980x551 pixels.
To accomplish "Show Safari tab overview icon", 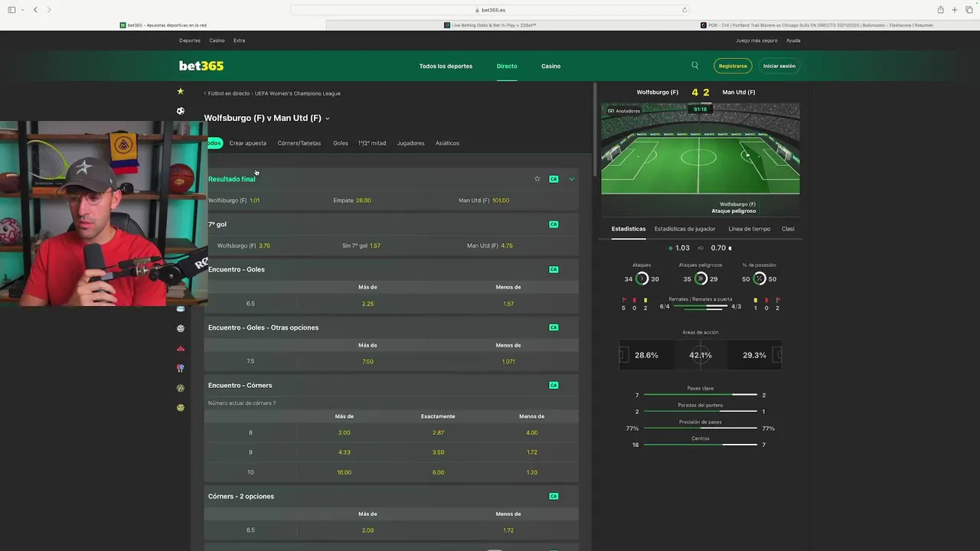I will pyautogui.click(x=969, y=10).
